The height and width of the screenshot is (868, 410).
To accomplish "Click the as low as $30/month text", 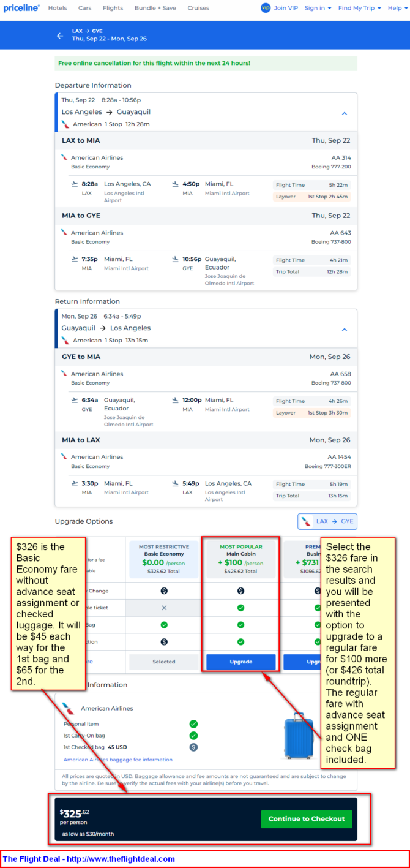I will pos(88,834).
